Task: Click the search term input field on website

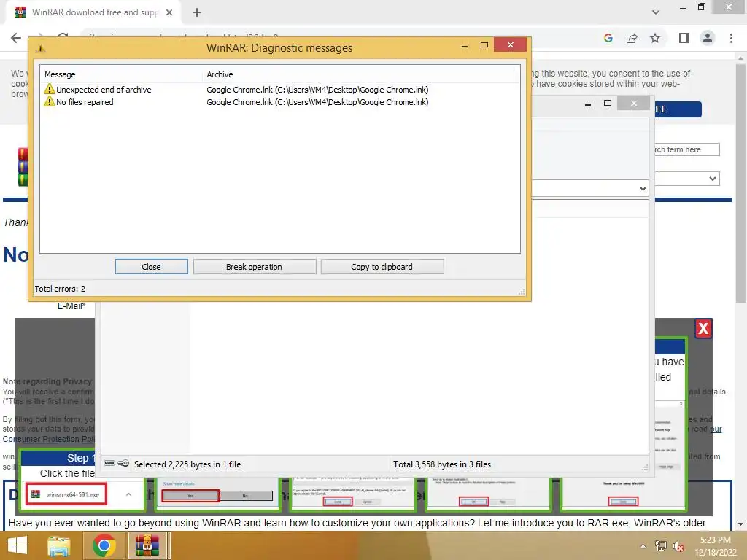Action: [686, 149]
